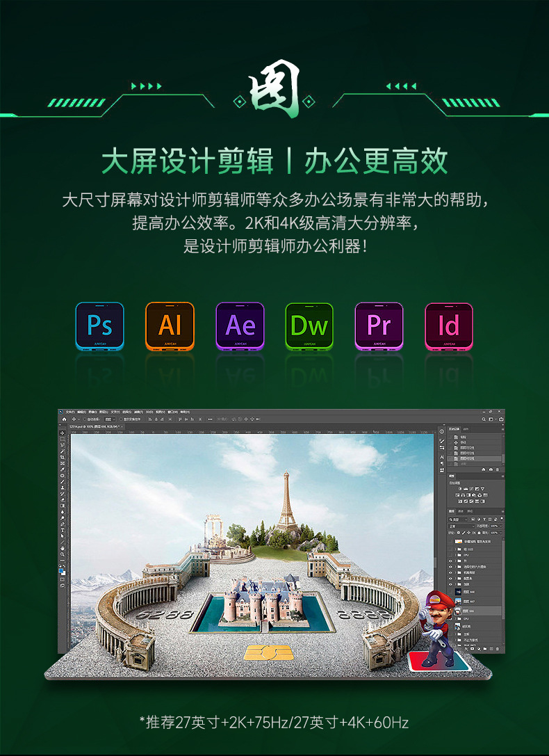Select the Zoom tool in the toolbox
The image size is (549, 756).
point(62,554)
